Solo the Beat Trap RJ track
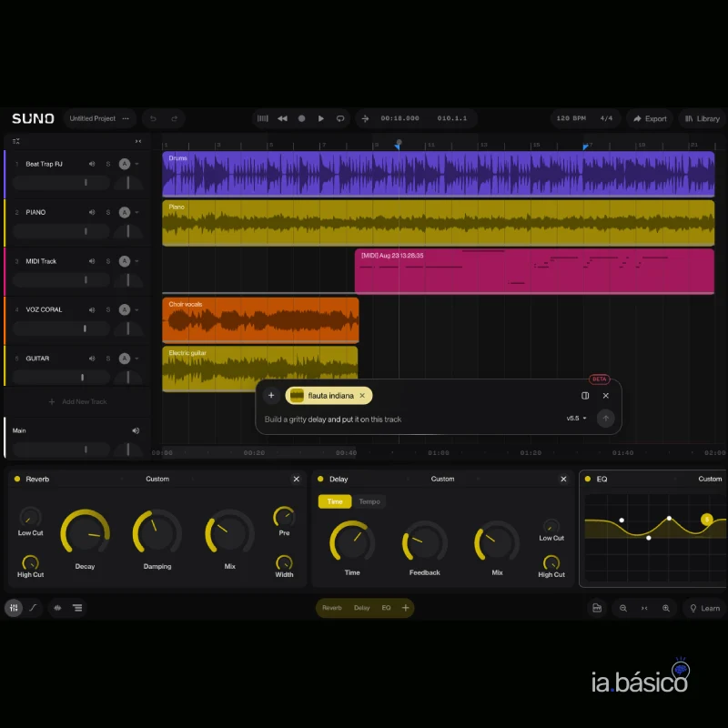728x728 pixels. click(x=108, y=164)
